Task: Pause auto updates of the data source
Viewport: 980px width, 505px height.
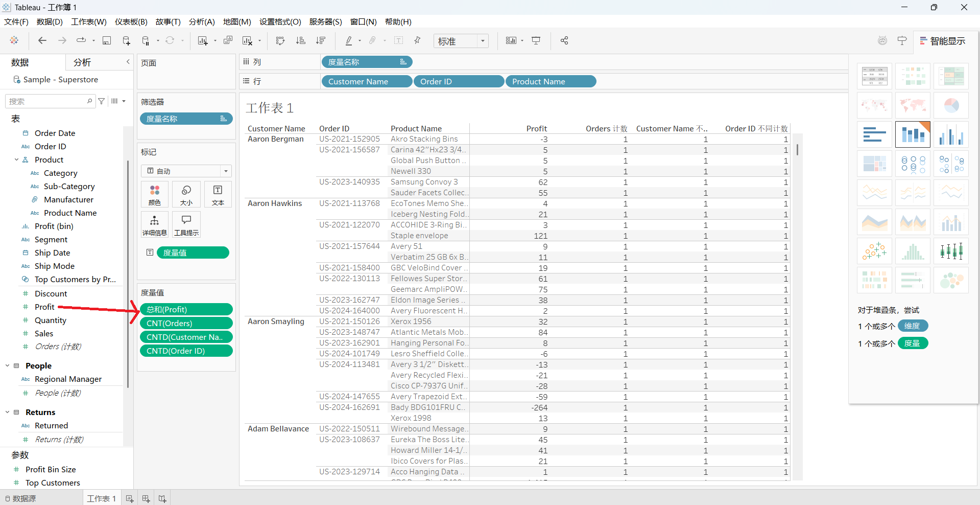Action: [x=146, y=40]
